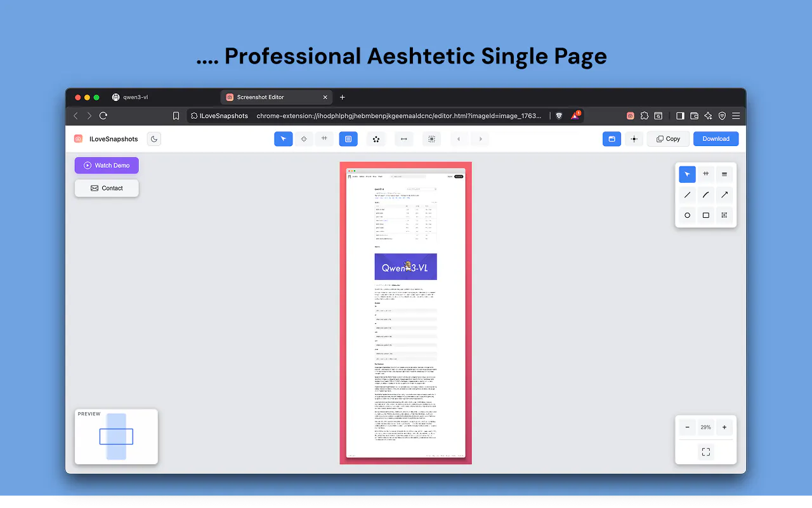Click the horizontal double-arrow width icon
This screenshot has height=508, width=812.
point(403,139)
